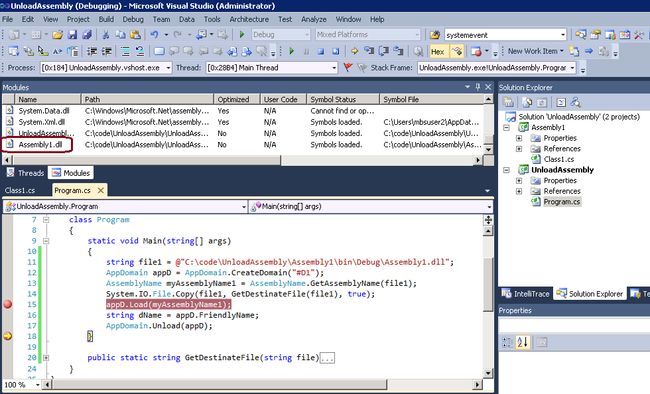Toggle Categorized view in Properties panel
The height and width of the screenshot is (394, 650).
(507, 342)
